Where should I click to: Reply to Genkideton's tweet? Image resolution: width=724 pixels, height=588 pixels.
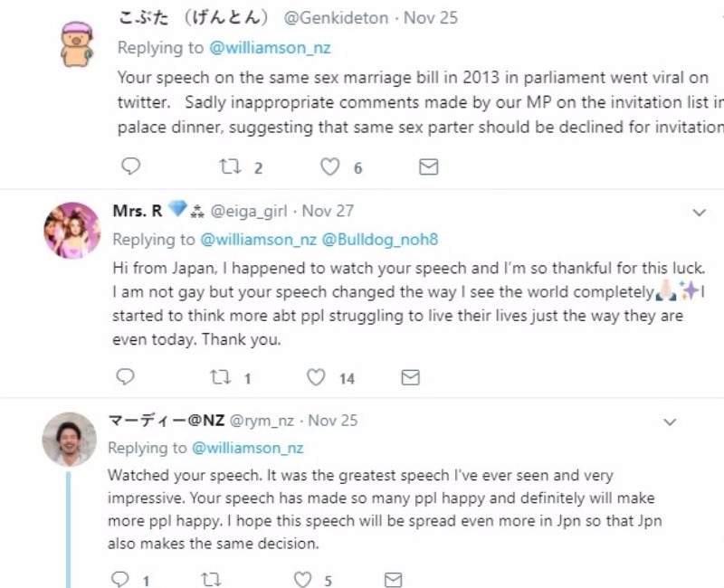pos(129,167)
